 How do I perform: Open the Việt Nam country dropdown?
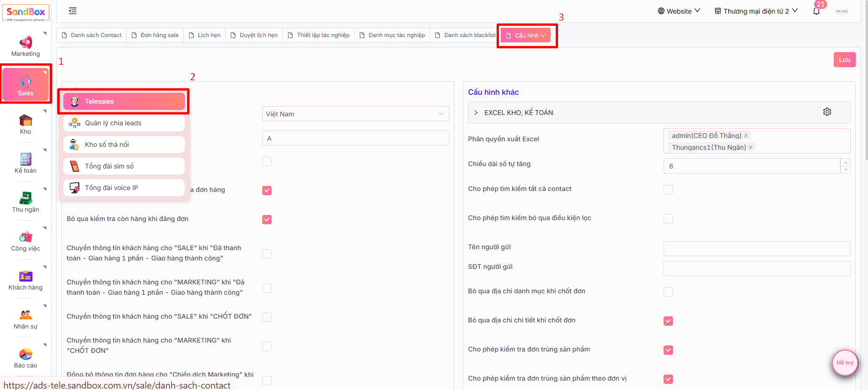(x=355, y=114)
